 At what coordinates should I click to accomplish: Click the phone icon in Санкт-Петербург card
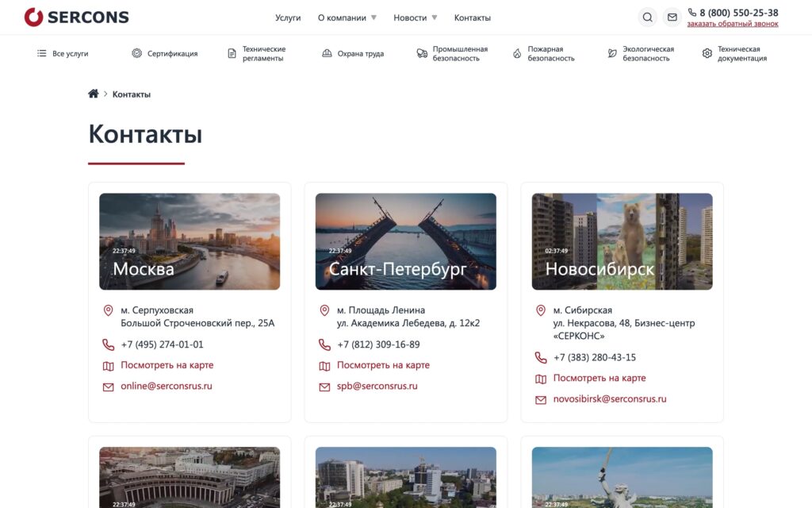click(324, 344)
